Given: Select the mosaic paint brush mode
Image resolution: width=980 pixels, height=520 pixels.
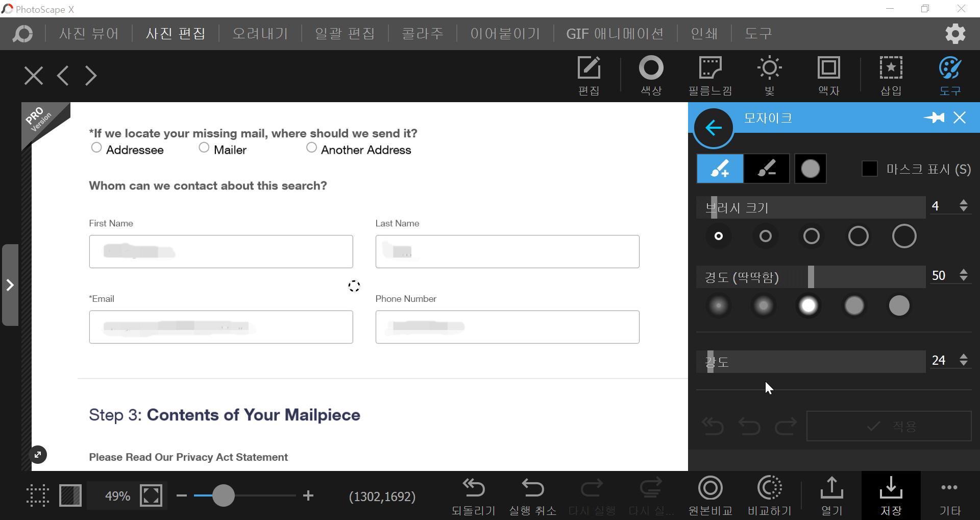Looking at the screenshot, I should (x=720, y=169).
